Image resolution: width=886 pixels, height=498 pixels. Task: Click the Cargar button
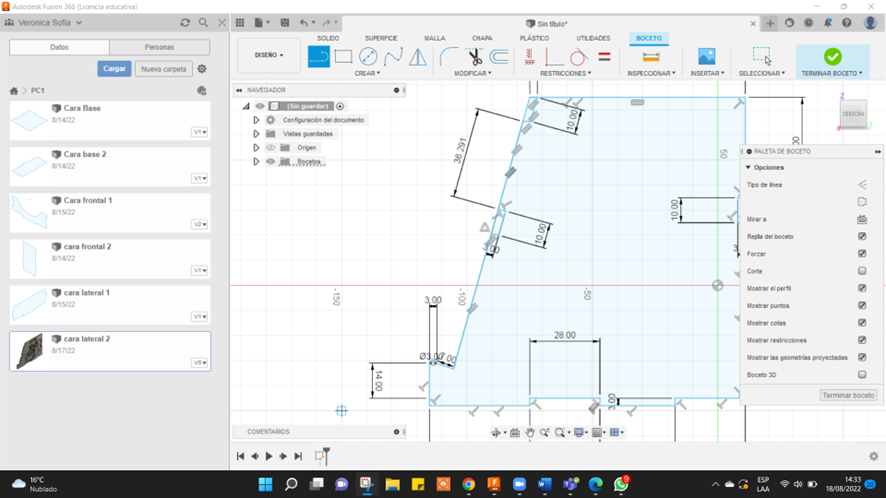coord(114,69)
